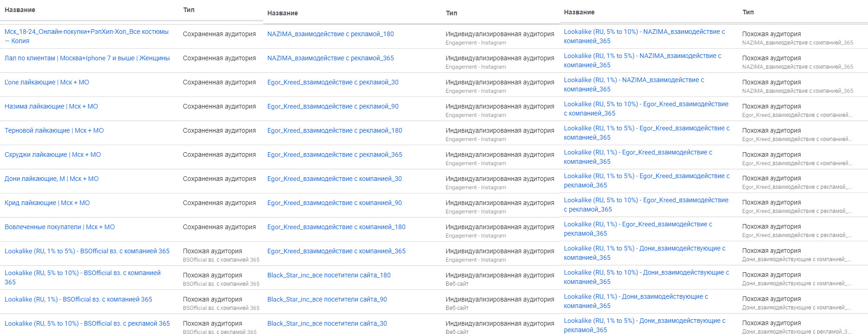Click Egor_Kreed_взаимодействие с компанией_365 link

(x=337, y=251)
